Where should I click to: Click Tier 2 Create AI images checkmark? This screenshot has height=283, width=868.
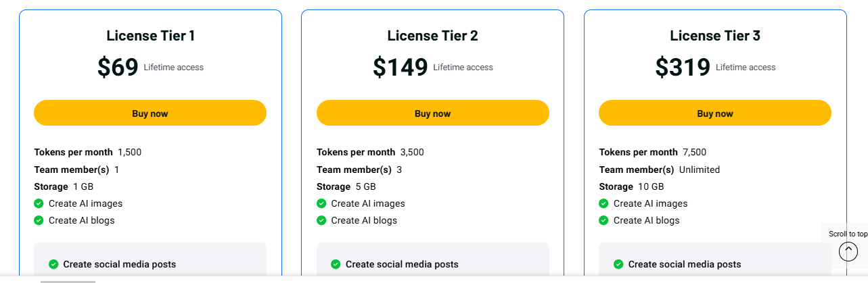click(x=321, y=203)
